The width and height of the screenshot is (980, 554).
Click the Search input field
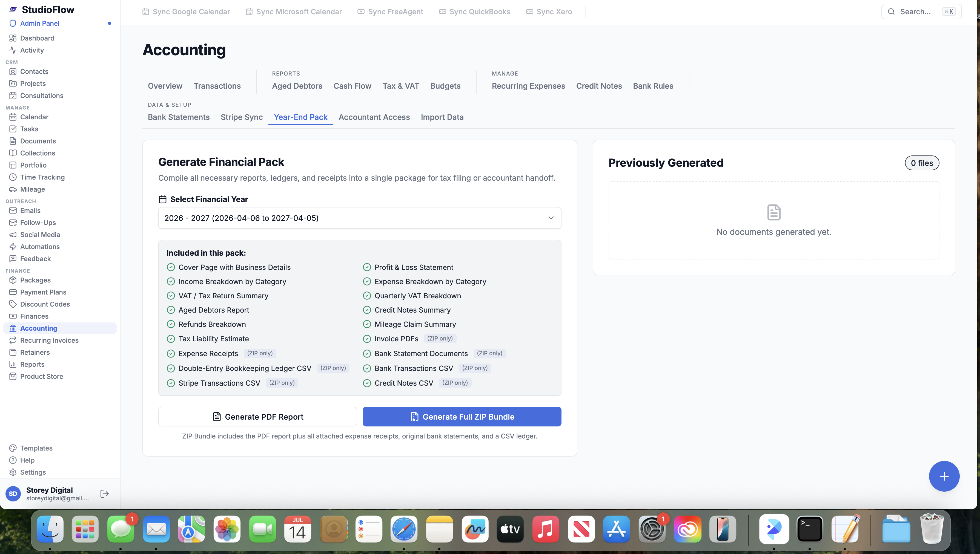point(921,11)
